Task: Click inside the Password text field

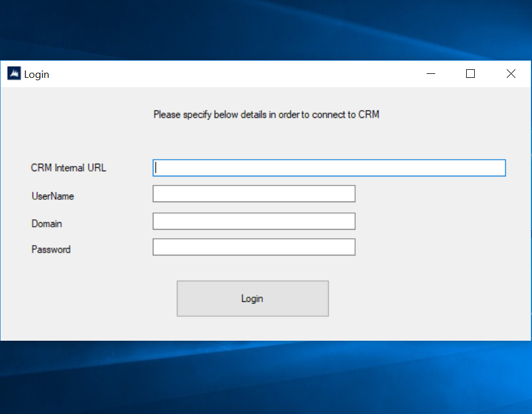Action: click(254, 246)
